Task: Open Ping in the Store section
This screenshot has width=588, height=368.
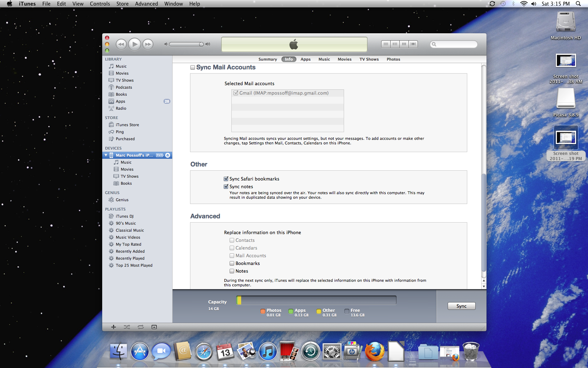Action: (120, 132)
